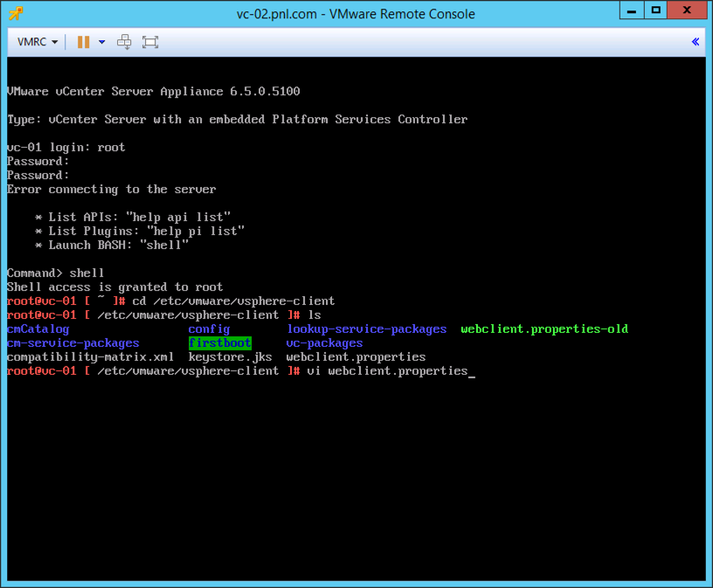Click the 'cd /etc/vmware/vsphere-client' command
The height and width of the screenshot is (588, 713).
(233, 301)
